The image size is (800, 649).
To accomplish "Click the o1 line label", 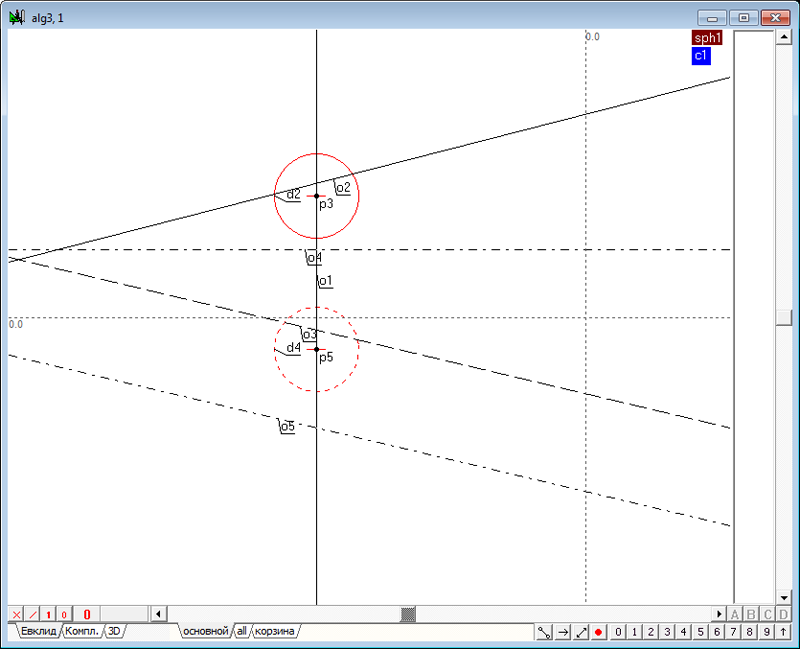I will 325,281.
